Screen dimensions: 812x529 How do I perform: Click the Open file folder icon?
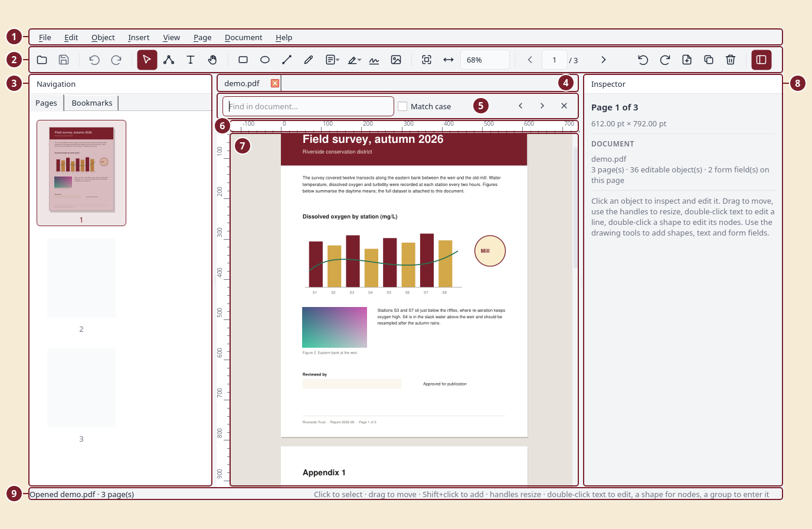42,60
